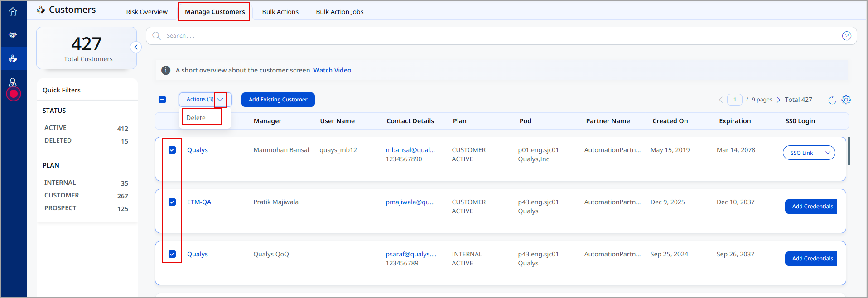
Task: Click the Add Existing Customer button
Action: tap(278, 100)
